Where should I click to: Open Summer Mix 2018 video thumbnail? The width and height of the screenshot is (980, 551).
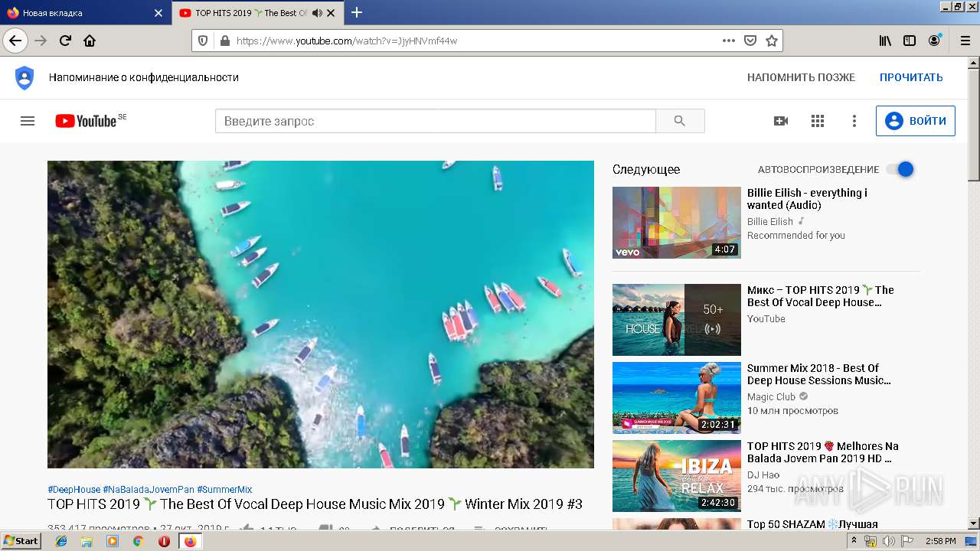click(677, 398)
